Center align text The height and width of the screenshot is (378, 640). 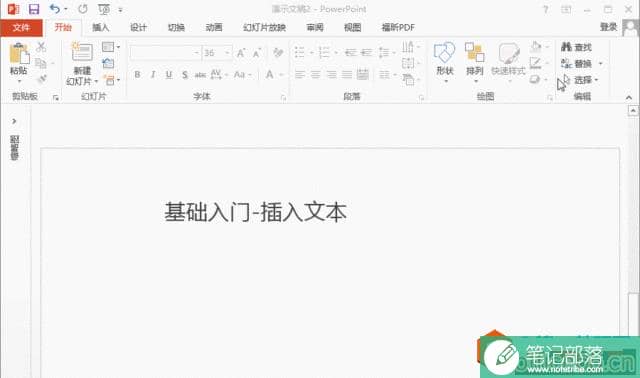(x=316, y=74)
